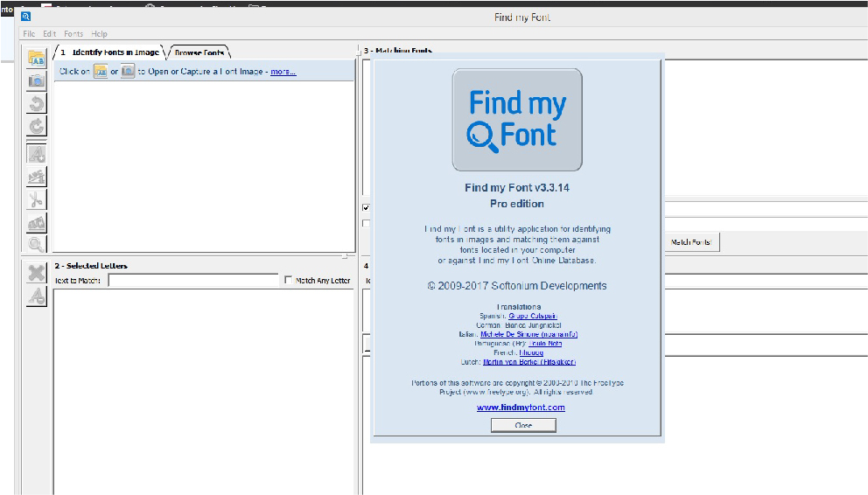Open the File menu
Viewport: 868px width, 495px height.
(29, 34)
